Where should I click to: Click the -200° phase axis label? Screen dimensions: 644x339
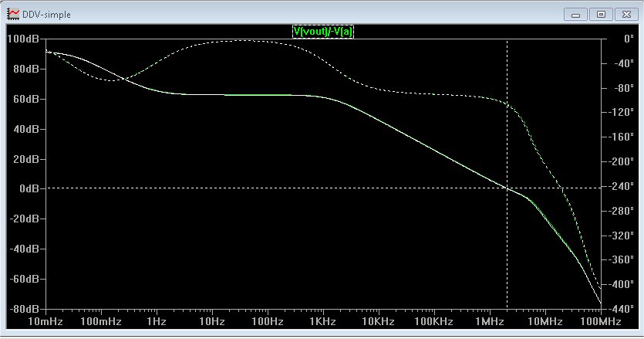point(621,161)
